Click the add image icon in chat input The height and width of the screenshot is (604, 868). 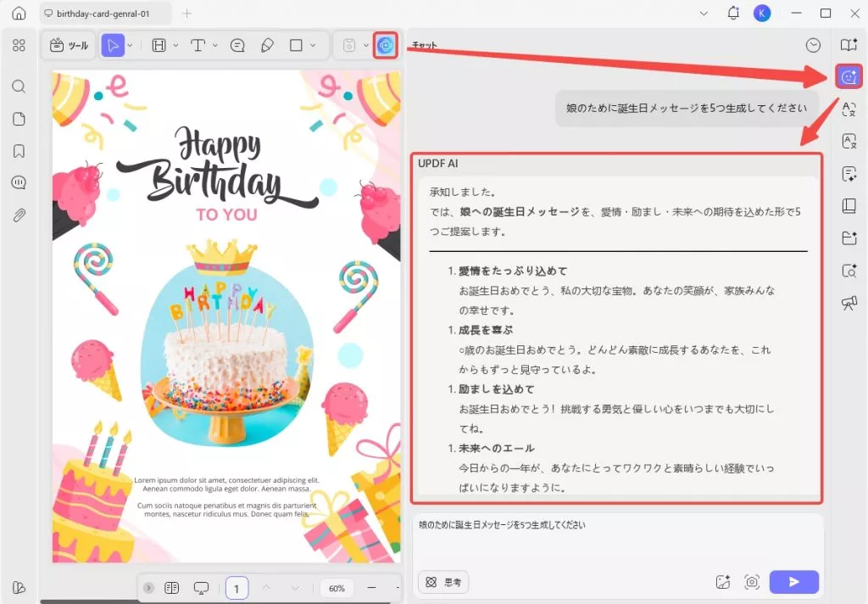[723, 581]
